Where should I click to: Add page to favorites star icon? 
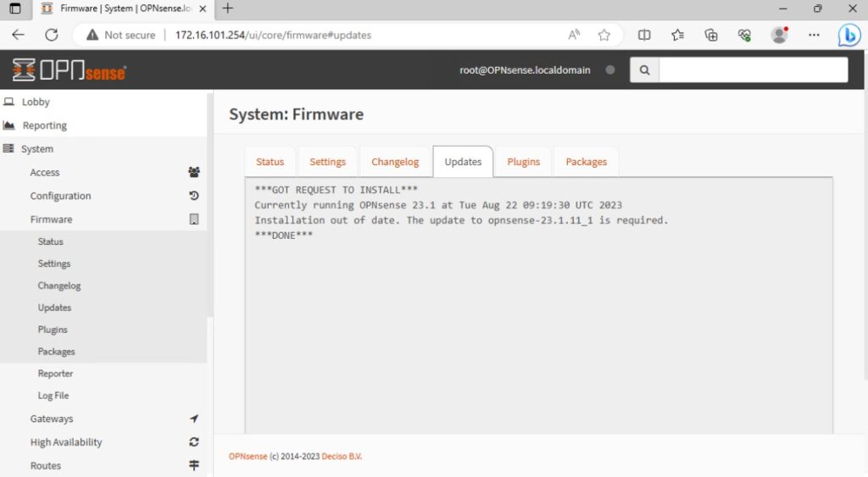pos(604,35)
